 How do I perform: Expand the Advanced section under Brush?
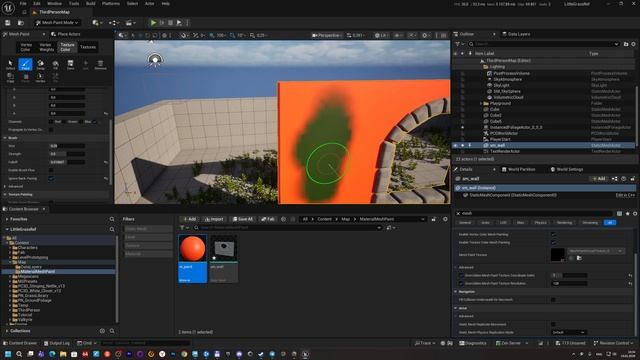pyautogui.click(x=5, y=187)
